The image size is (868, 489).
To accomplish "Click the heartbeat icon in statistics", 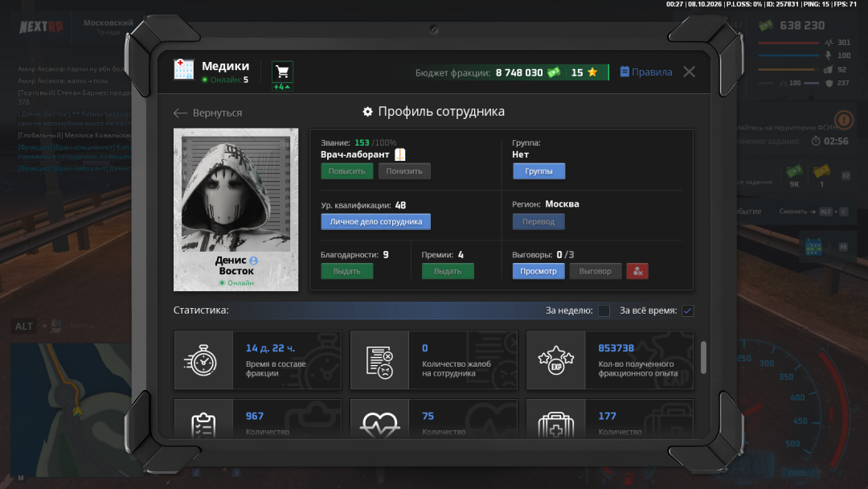I will [379, 425].
